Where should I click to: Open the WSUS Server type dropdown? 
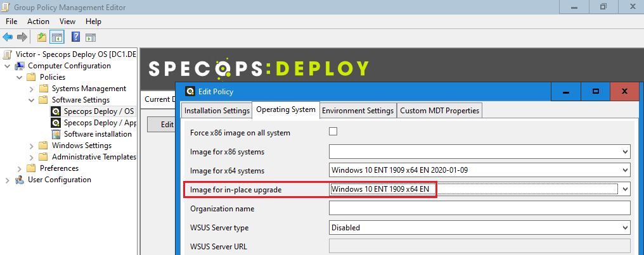tap(626, 228)
